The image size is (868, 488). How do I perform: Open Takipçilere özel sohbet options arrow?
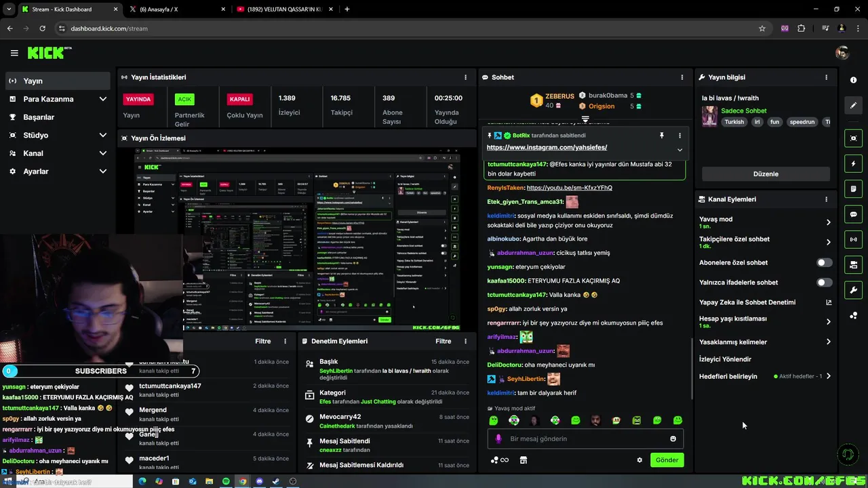[x=828, y=242]
